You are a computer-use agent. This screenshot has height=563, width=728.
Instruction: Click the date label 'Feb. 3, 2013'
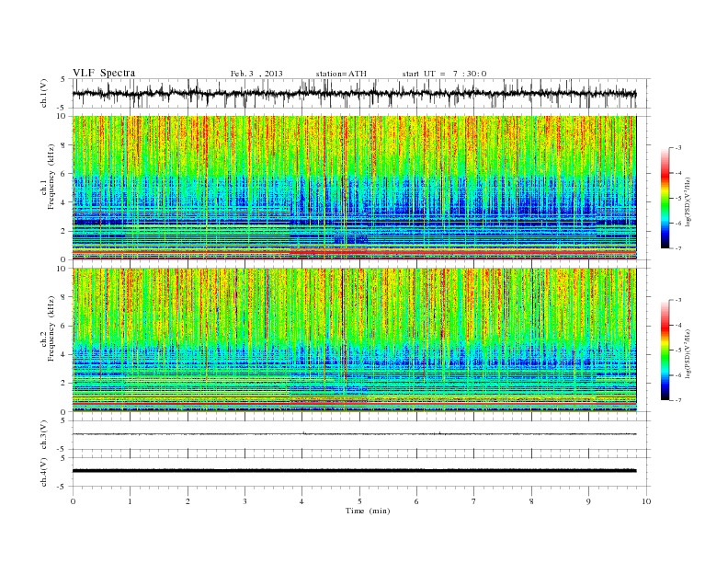(256, 74)
